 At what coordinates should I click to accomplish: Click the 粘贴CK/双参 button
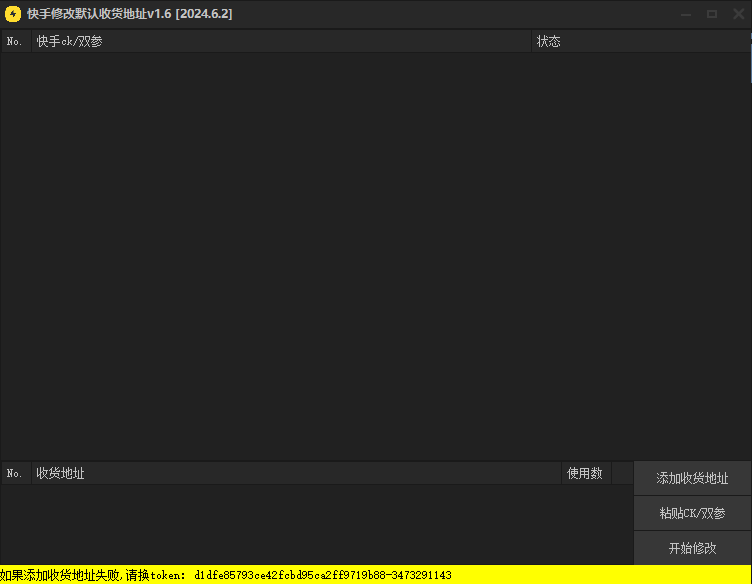[692, 513]
